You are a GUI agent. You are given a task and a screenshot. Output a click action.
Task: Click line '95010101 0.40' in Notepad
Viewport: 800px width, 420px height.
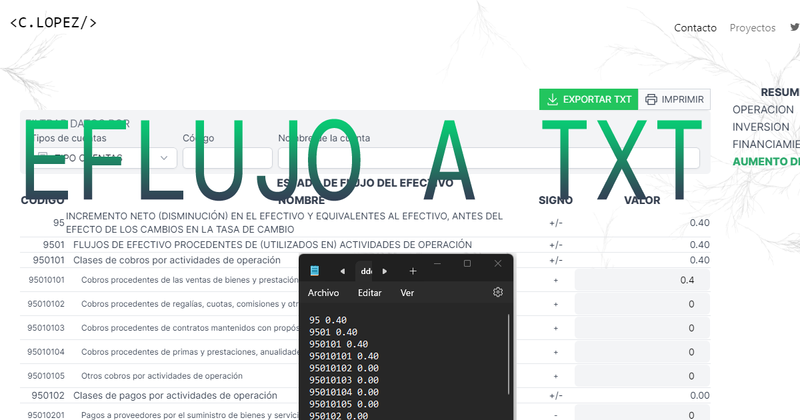[343, 356]
